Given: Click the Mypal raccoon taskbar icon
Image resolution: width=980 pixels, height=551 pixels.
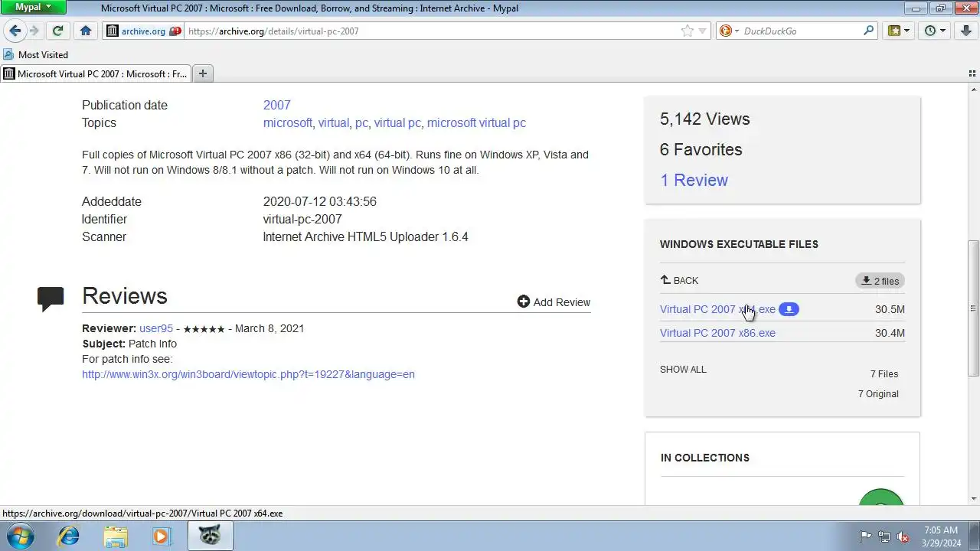Looking at the screenshot, I should point(209,536).
